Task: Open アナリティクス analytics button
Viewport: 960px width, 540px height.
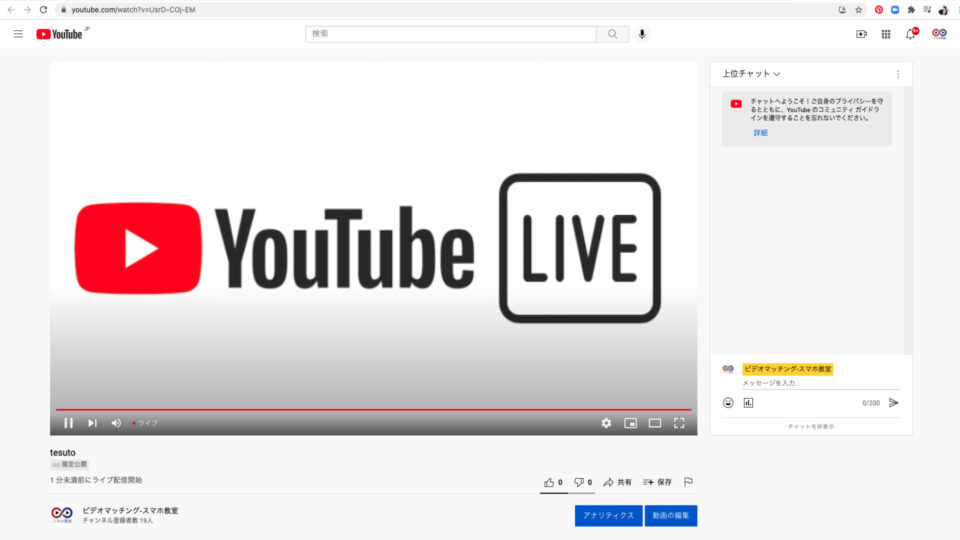Action: [x=608, y=516]
